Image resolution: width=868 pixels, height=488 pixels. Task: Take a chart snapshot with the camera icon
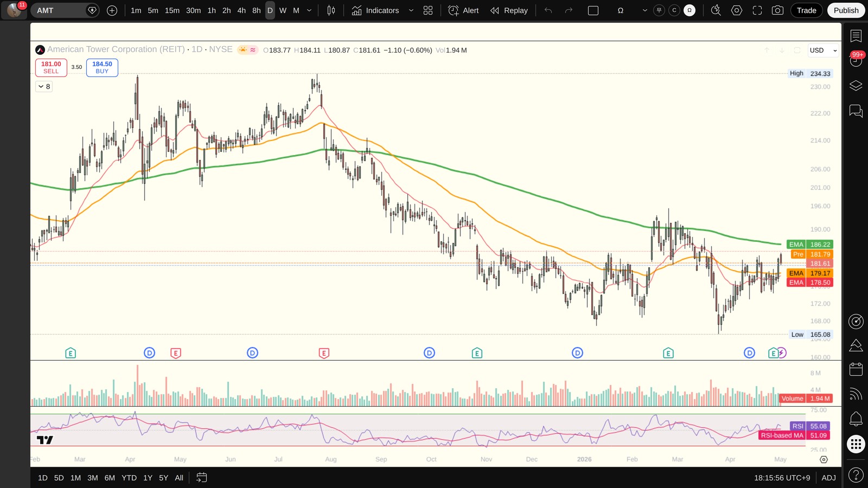[x=777, y=10]
